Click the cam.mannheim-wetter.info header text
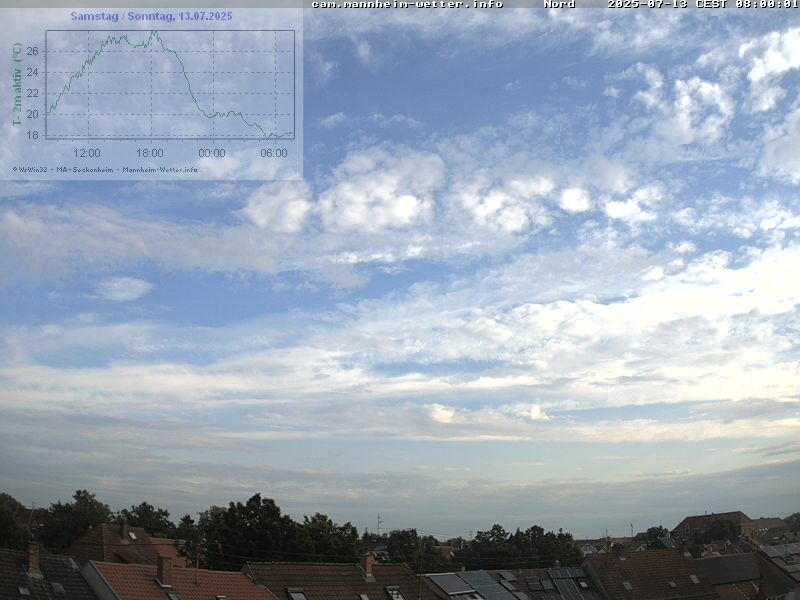The image size is (800, 600). coord(407,4)
